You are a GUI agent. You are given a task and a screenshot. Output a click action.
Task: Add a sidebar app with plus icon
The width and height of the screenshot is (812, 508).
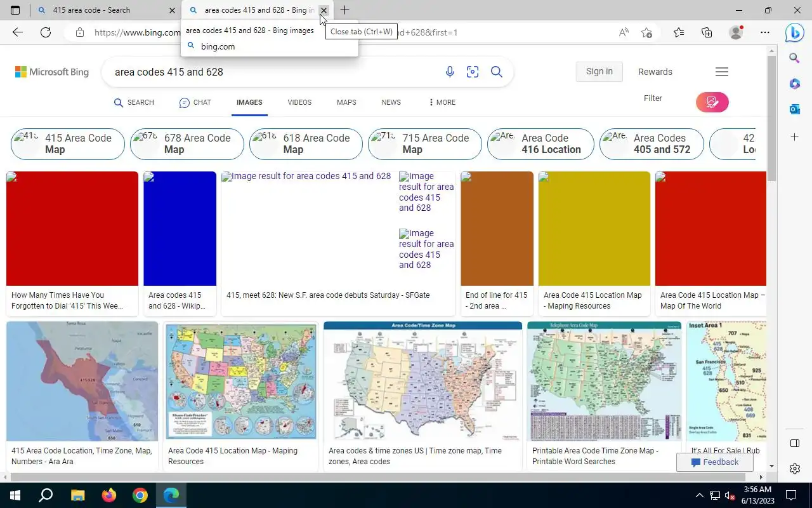coord(794,137)
